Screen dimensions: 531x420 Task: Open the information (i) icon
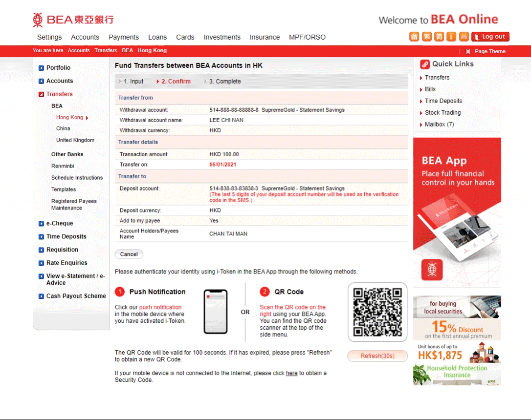point(451,37)
